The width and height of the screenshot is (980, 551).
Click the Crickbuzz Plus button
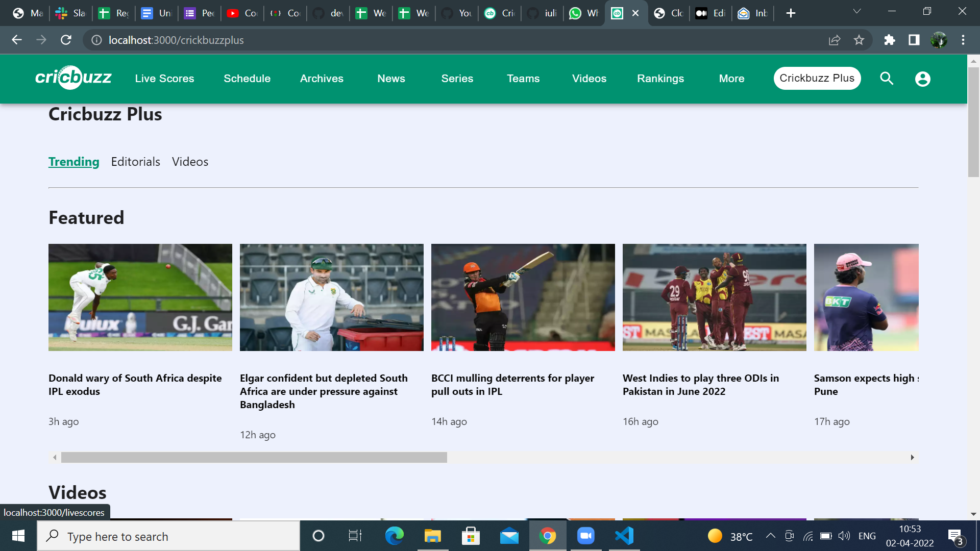click(817, 78)
